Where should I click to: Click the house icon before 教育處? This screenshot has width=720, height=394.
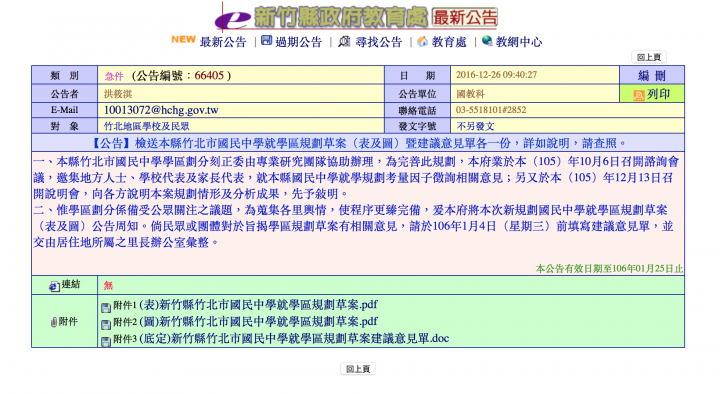pyautogui.click(x=422, y=41)
